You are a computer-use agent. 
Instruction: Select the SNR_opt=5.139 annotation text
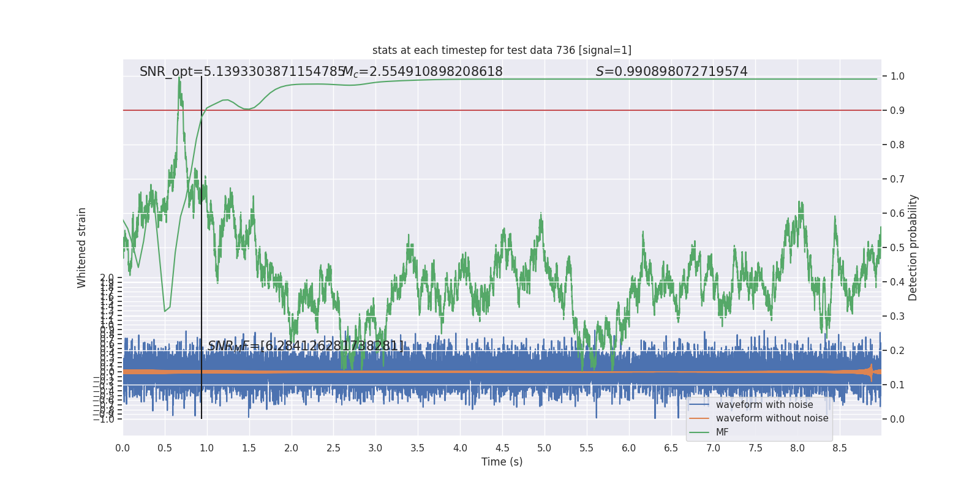coord(243,72)
